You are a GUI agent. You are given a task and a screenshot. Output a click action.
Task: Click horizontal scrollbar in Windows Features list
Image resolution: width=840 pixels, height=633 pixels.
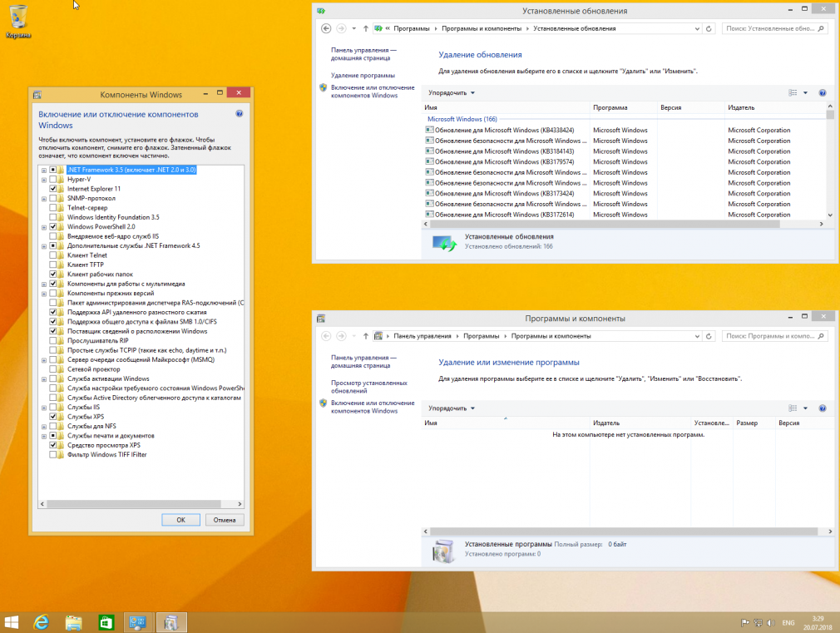(134, 504)
